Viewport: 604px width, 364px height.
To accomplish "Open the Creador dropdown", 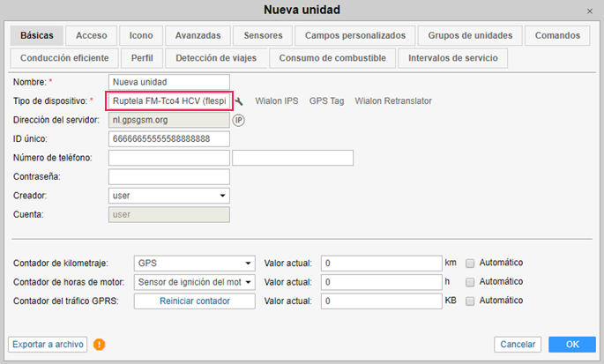I will click(168, 196).
